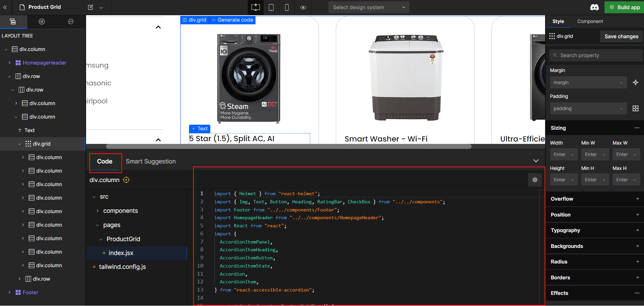Click Generate code button on canvas
This screenshot has height=306, width=644.
point(232,20)
